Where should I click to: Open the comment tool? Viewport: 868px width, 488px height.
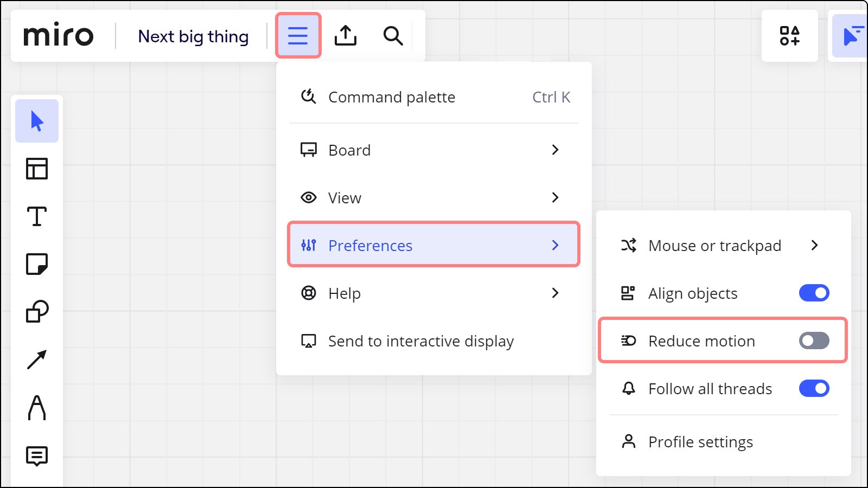[x=37, y=456]
